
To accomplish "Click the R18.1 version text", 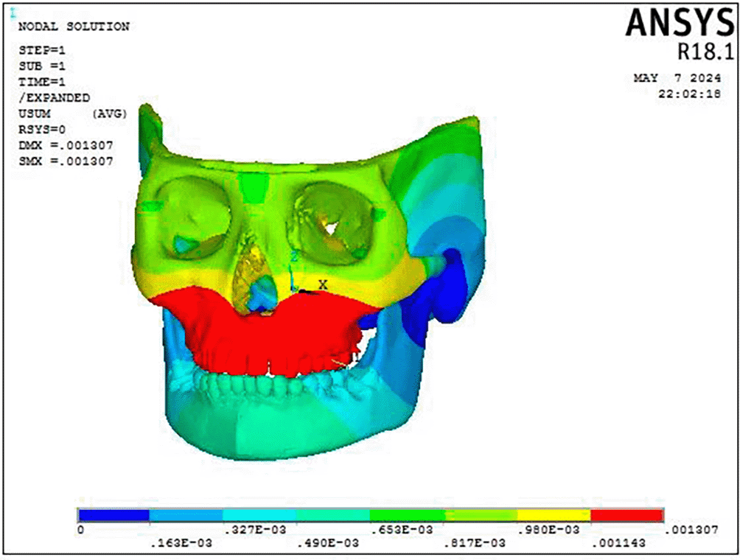I will click(x=700, y=52).
